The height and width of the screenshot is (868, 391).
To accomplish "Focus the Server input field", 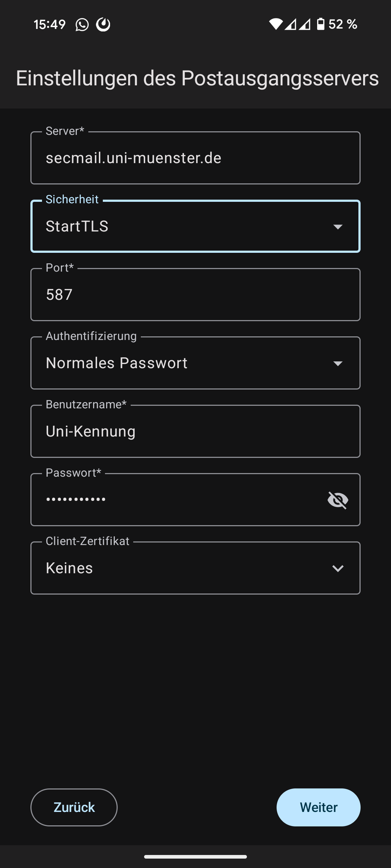I will 195,158.
